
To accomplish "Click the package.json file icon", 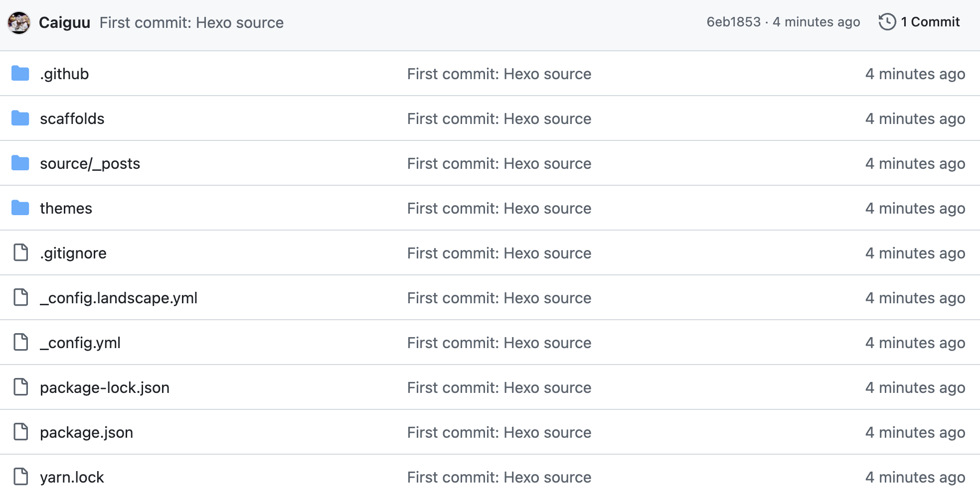I will pyautogui.click(x=20, y=432).
